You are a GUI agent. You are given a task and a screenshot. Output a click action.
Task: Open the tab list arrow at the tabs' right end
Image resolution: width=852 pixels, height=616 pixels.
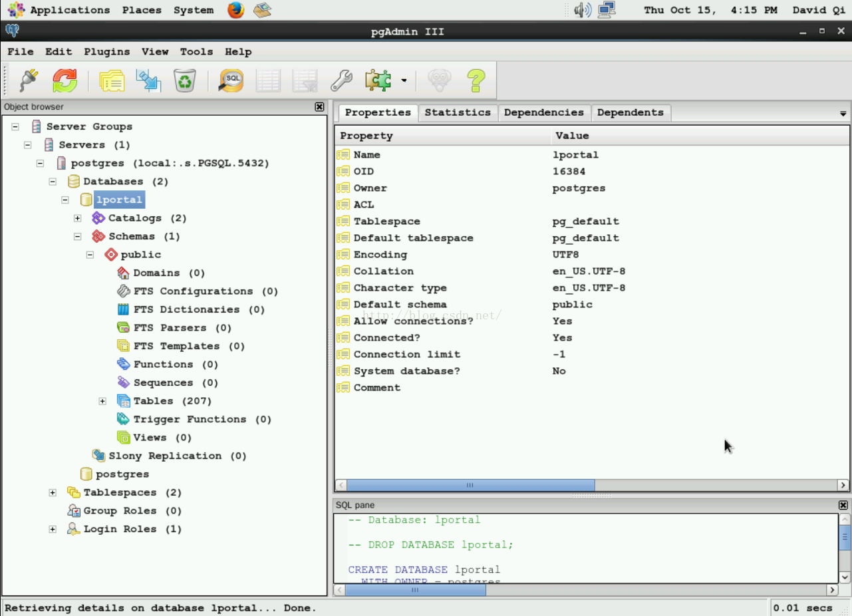coord(843,114)
